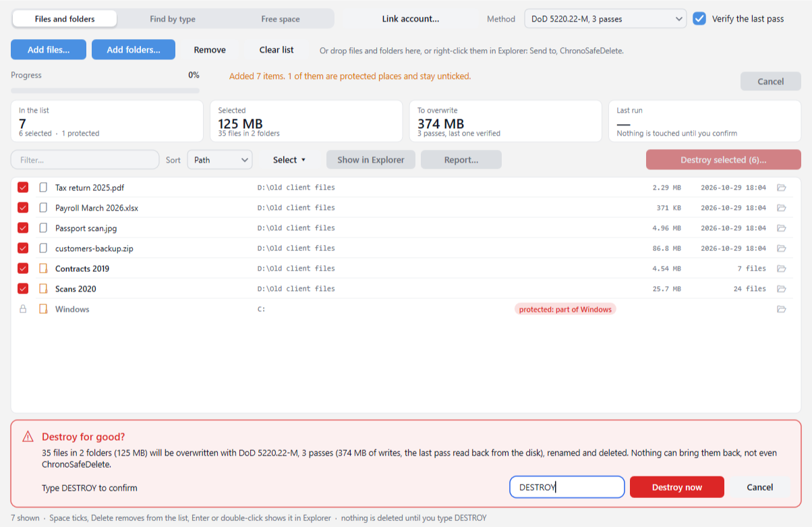Cancel the Destroy for good confirmation prompt
Viewport: 812px width, 527px height.
click(760, 487)
